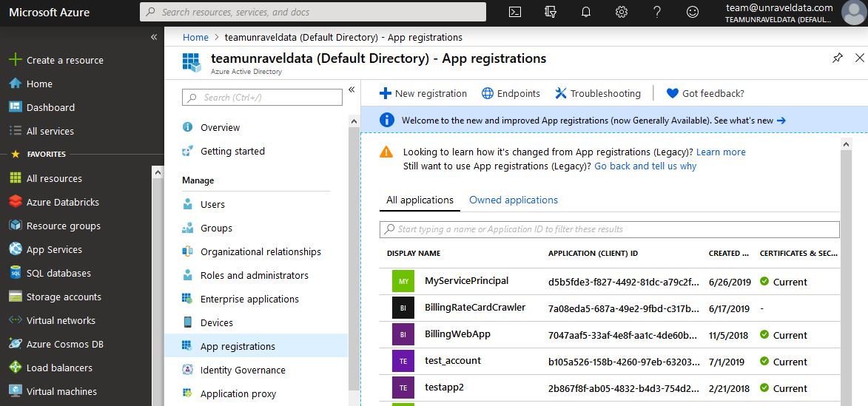868x406 pixels.
Task: Click the Getting started rocket icon
Action: (188, 151)
